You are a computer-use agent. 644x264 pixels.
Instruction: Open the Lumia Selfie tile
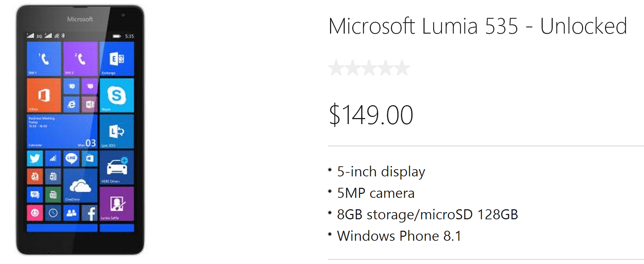[117, 204]
